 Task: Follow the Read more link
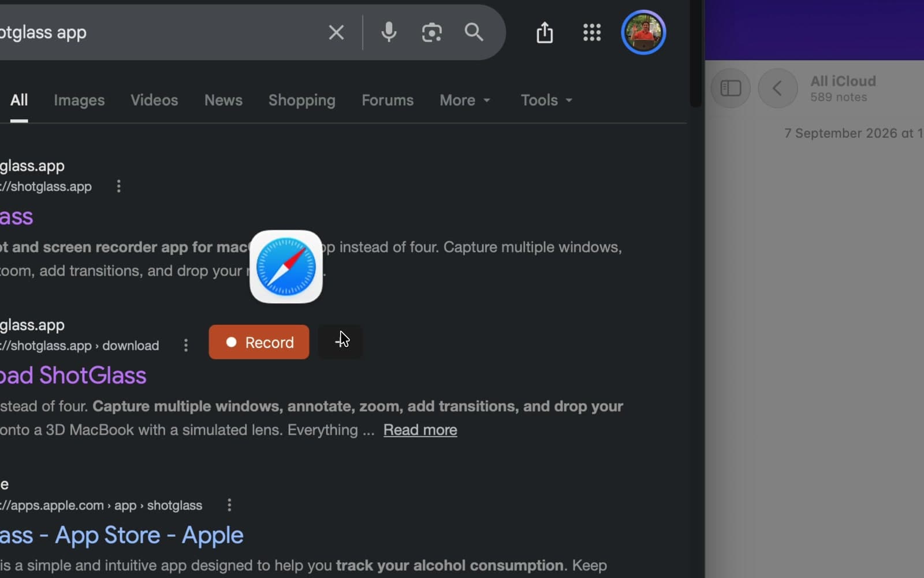pyautogui.click(x=420, y=430)
